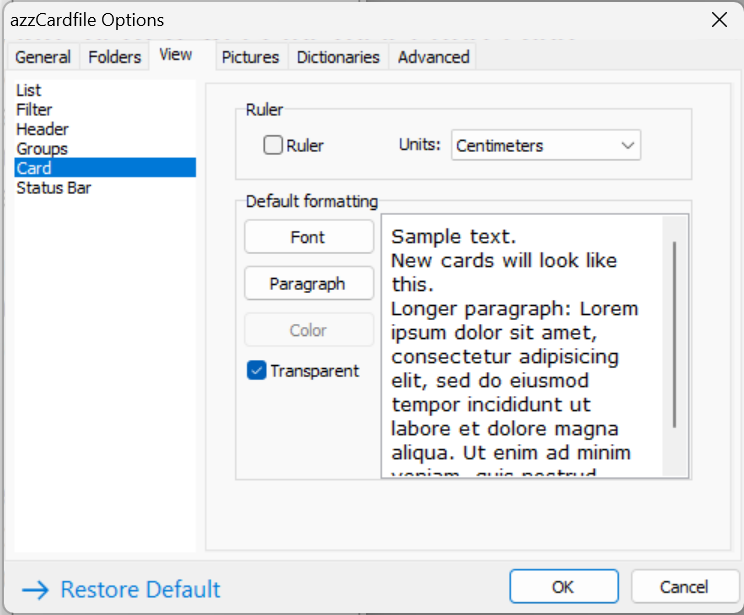Click the sample text scrollbar thumb
Screen dimensions: 744x615
click(x=674, y=335)
